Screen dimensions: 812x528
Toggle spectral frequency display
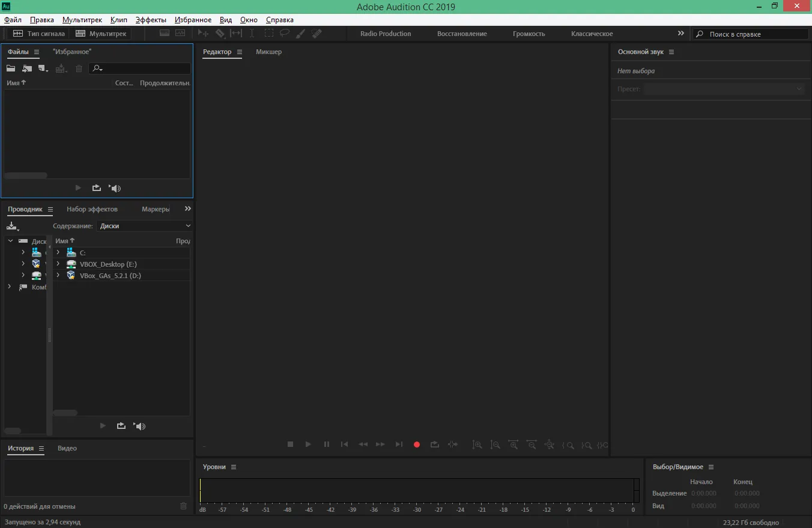(x=165, y=34)
